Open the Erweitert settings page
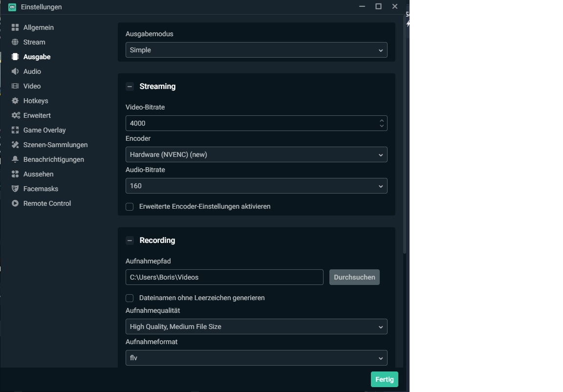This screenshot has height=392, width=563. point(37,115)
